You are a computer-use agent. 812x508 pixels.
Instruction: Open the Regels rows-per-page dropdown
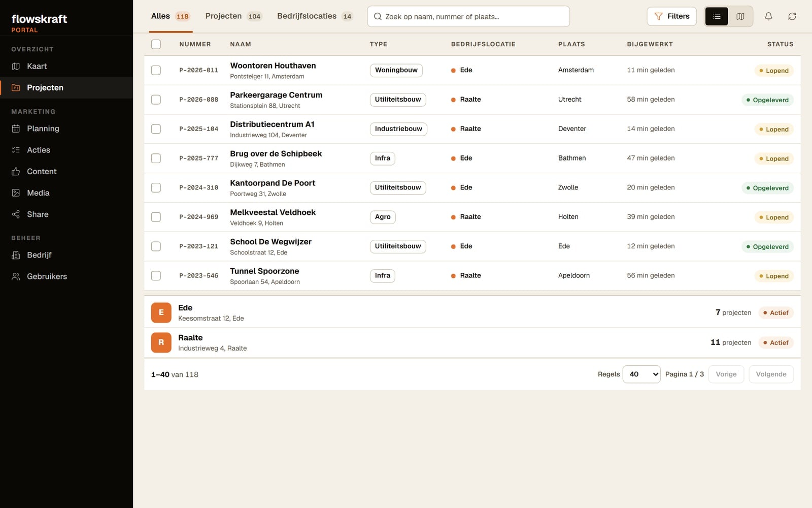coord(641,374)
